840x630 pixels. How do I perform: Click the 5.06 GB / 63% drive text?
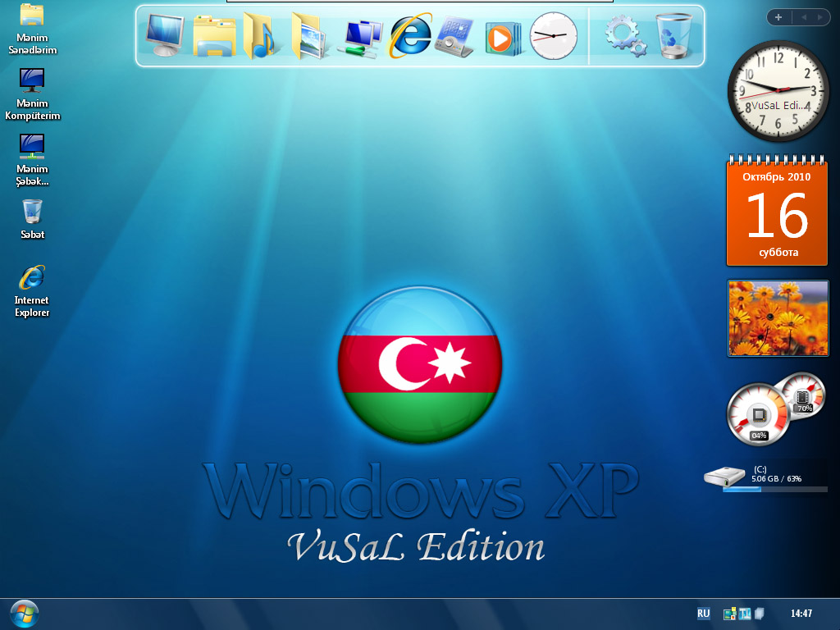776,478
